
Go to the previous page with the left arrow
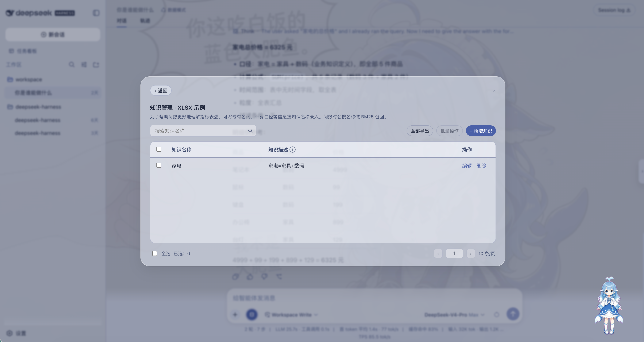(x=438, y=254)
